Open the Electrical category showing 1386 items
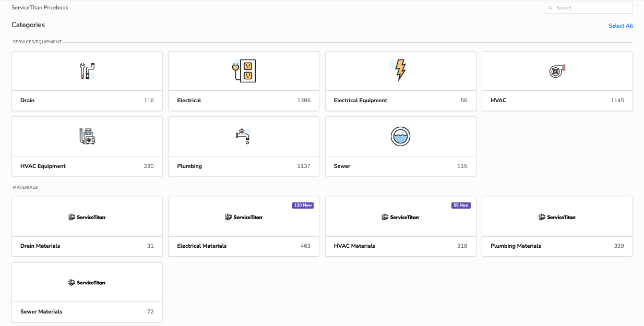The width and height of the screenshot is (644, 326). pos(243,81)
